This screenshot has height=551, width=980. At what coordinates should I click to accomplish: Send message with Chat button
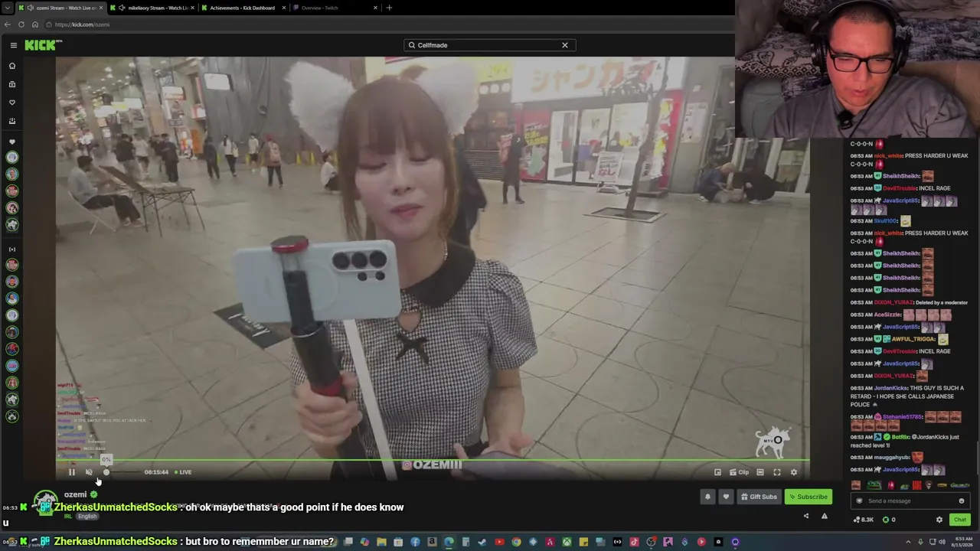(960, 520)
